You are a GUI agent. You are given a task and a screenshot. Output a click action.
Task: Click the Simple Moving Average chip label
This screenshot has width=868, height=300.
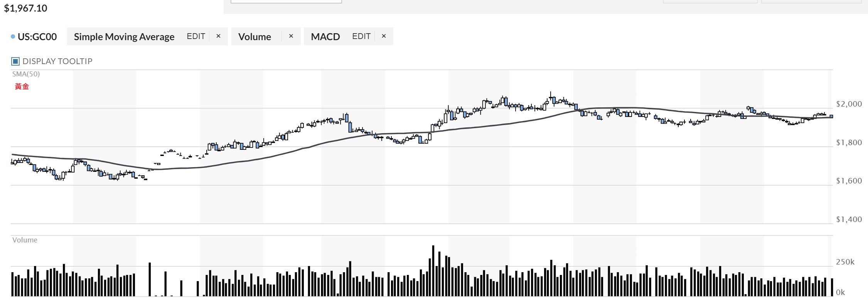coord(124,37)
